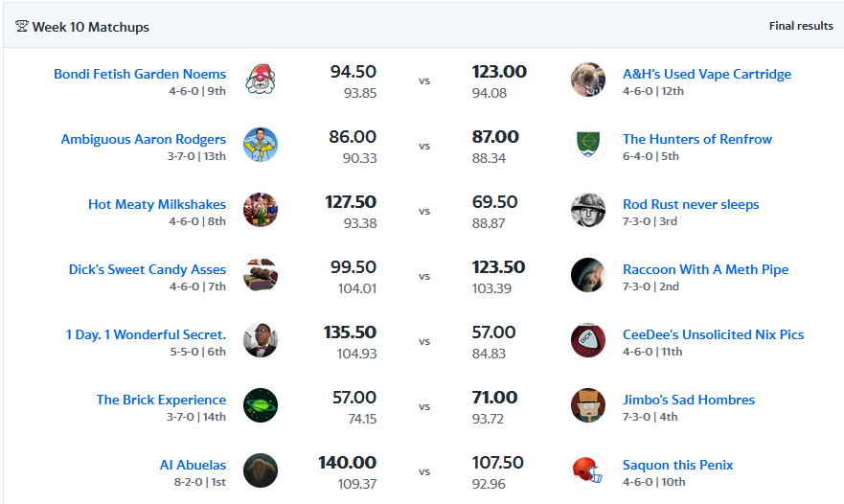844x504 pixels.
Task: Open 1 Day. 1 Wonderful Secret. team link
Action: [146, 334]
